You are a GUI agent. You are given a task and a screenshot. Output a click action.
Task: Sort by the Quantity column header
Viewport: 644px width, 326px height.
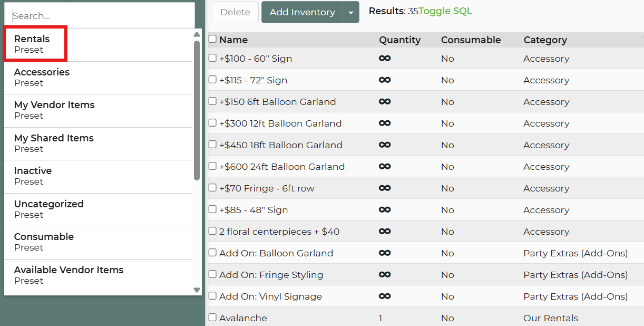pyautogui.click(x=399, y=40)
